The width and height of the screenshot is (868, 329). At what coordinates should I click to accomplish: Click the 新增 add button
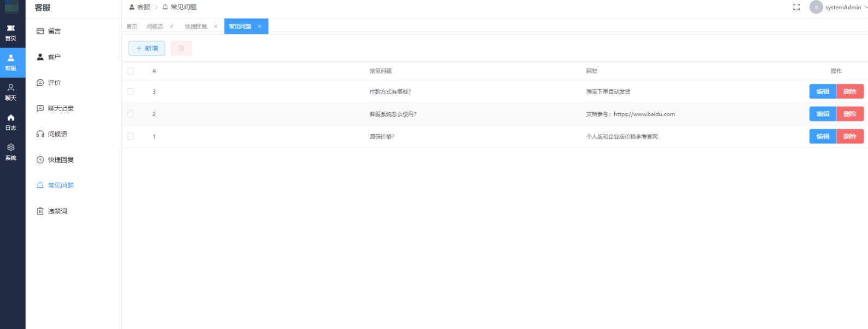(147, 48)
